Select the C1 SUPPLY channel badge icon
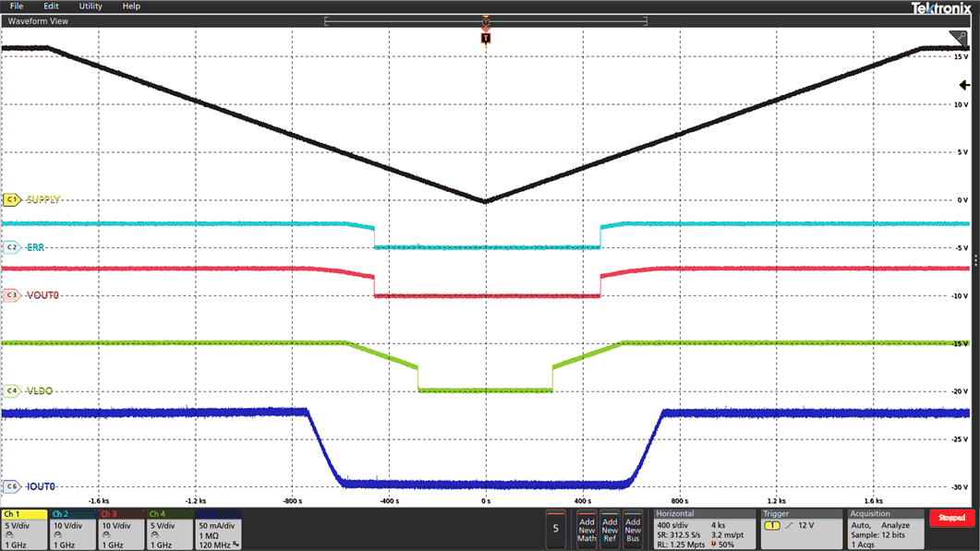 click(11, 199)
